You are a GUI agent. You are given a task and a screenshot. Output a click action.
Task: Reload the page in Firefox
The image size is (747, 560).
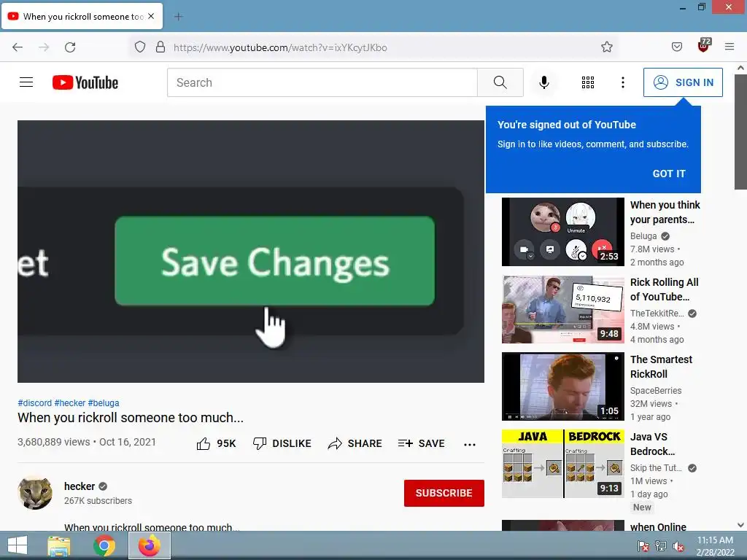(70, 47)
